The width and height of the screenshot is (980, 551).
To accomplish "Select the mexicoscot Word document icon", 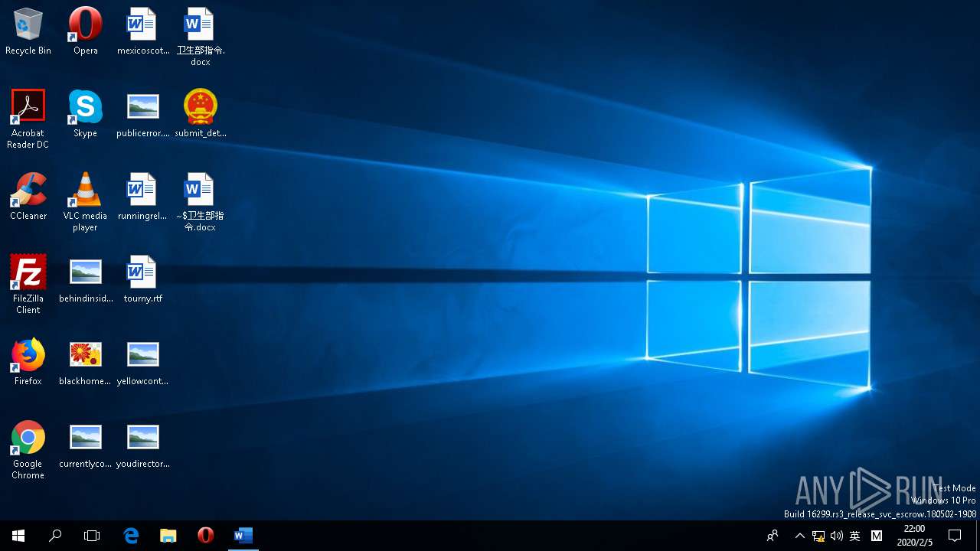I will [142, 32].
